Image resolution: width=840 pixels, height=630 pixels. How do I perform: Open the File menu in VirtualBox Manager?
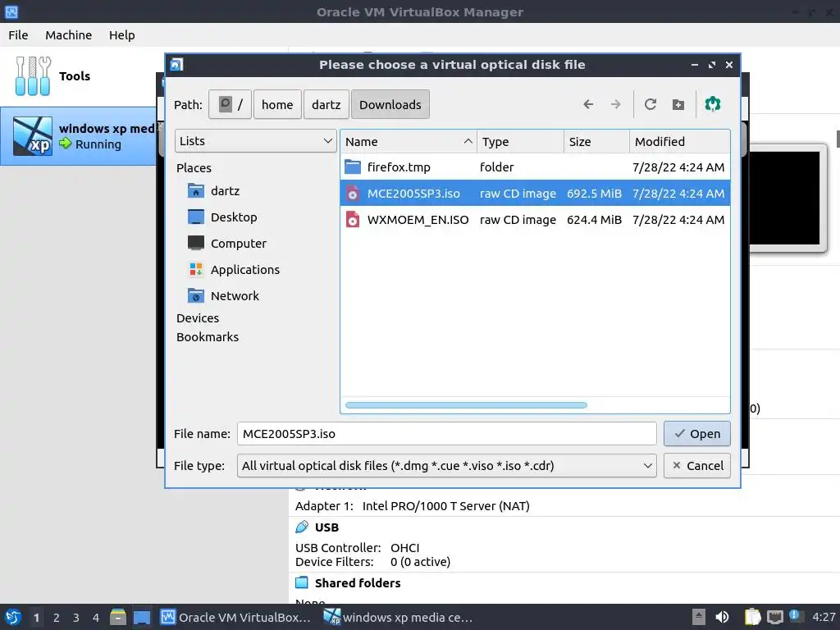click(x=18, y=34)
